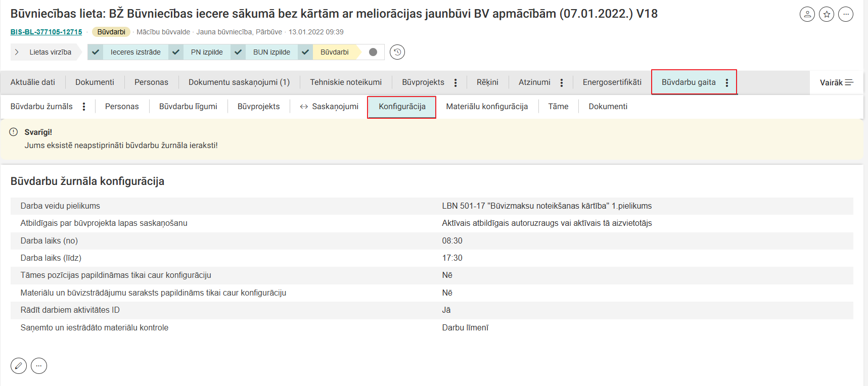Viewport: 868px width, 386px height.
Task: Click Darba laiks (līdz) value 17:30
Action: [452, 258]
